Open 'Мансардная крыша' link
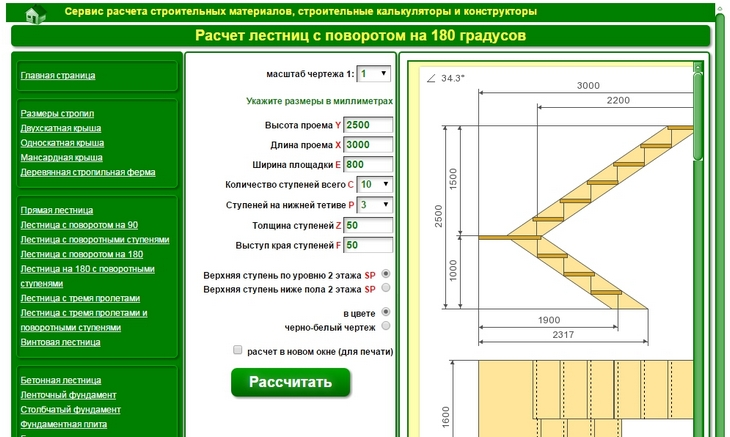730x437 pixels. coord(61,157)
